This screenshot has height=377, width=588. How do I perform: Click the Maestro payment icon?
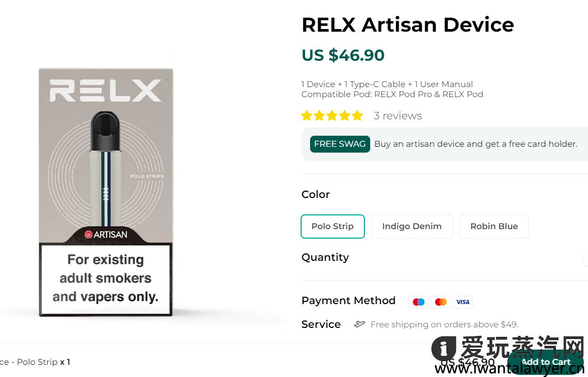pyautogui.click(x=419, y=302)
